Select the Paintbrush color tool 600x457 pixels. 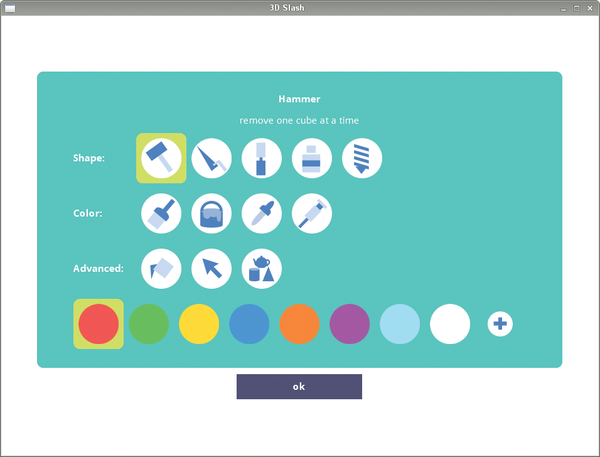tap(161, 213)
